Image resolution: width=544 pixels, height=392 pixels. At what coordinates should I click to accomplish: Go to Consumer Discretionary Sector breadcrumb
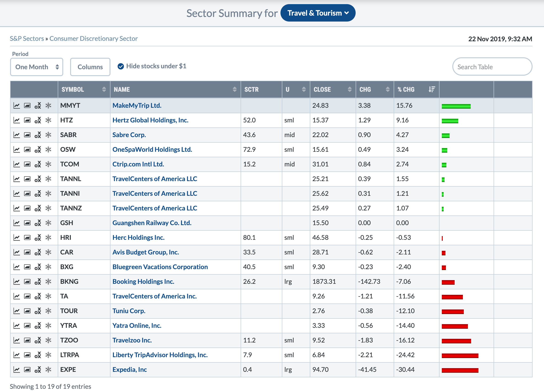pos(93,39)
